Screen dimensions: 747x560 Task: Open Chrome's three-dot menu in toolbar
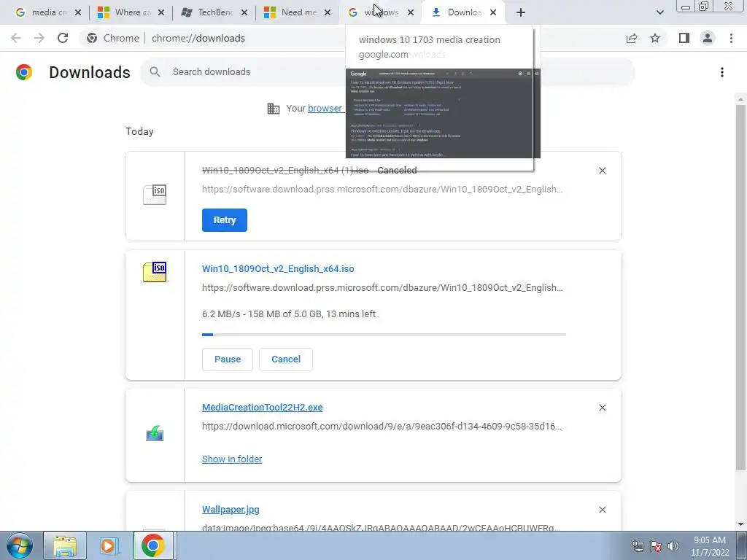pyautogui.click(x=731, y=38)
